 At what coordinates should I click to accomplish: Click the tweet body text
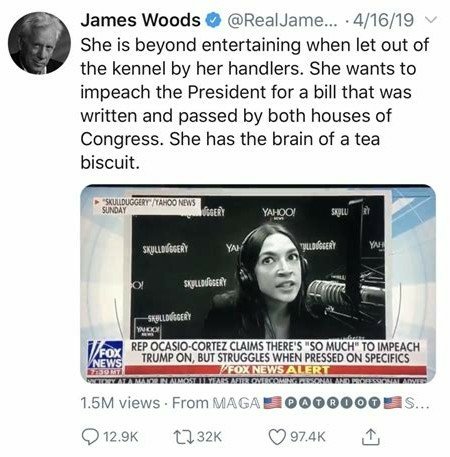(255, 104)
